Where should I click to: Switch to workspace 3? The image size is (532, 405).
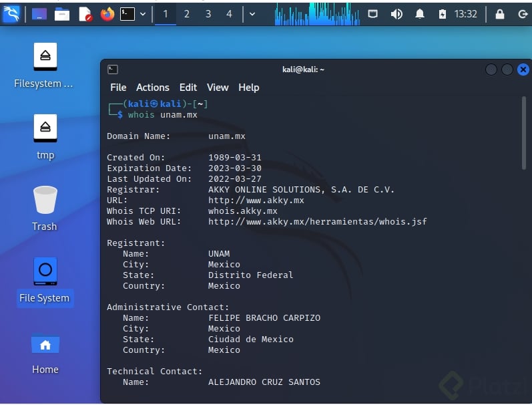click(208, 14)
